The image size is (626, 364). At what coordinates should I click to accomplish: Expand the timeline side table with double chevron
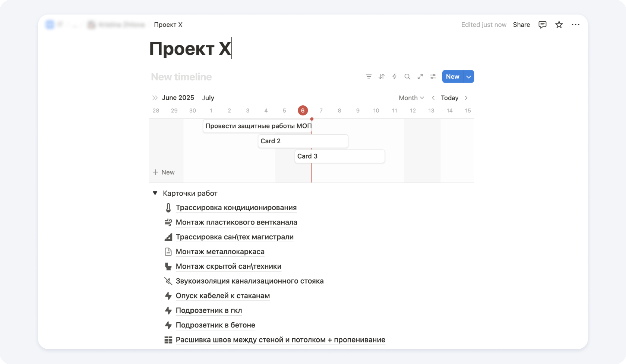tap(155, 98)
